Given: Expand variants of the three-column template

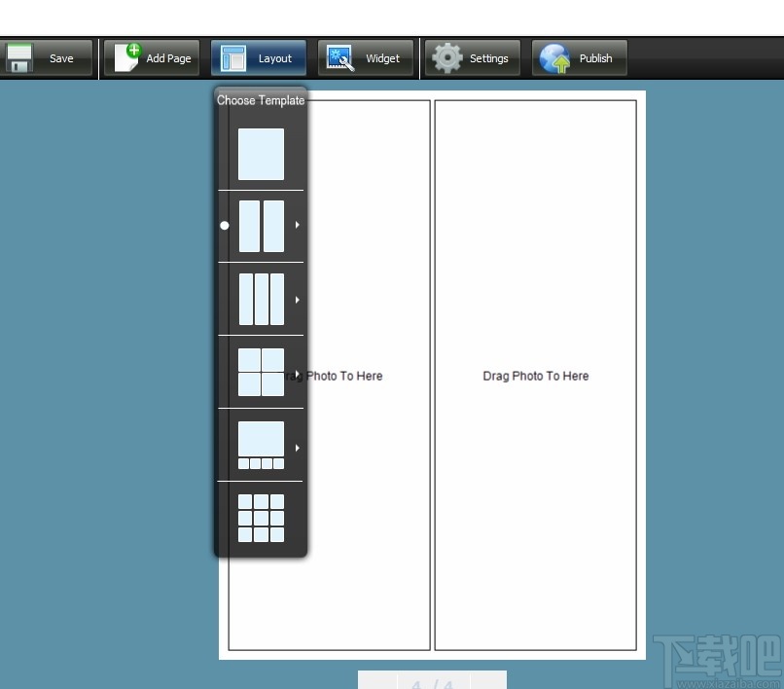Looking at the screenshot, I should [297, 298].
